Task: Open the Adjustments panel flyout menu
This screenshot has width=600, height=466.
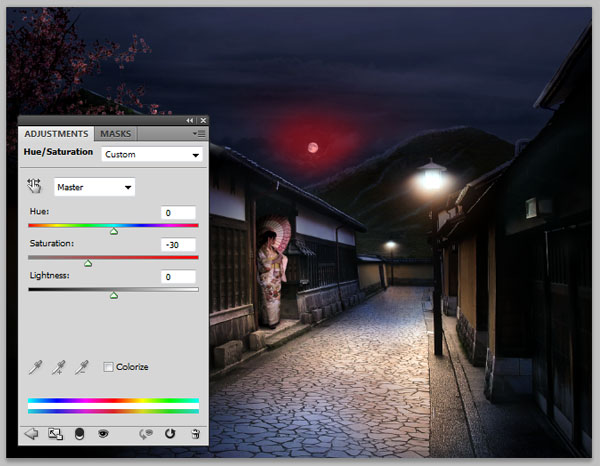Action: (199, 134)
